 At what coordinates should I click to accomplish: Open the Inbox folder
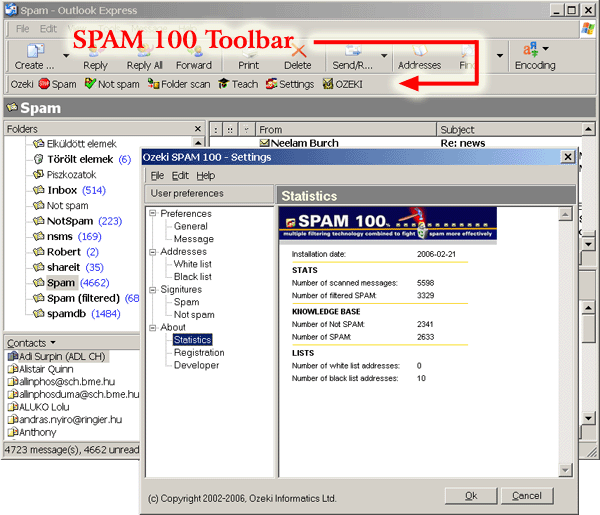coord(69,190)
